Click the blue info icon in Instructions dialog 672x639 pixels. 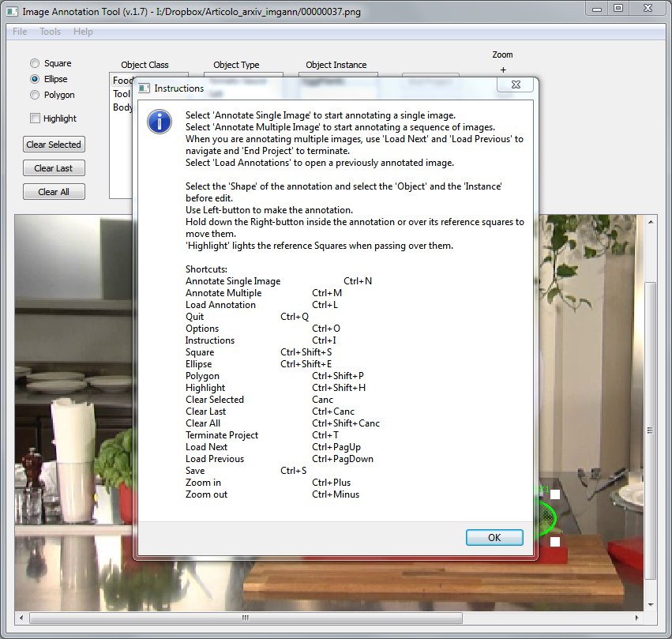pos(160,121)
